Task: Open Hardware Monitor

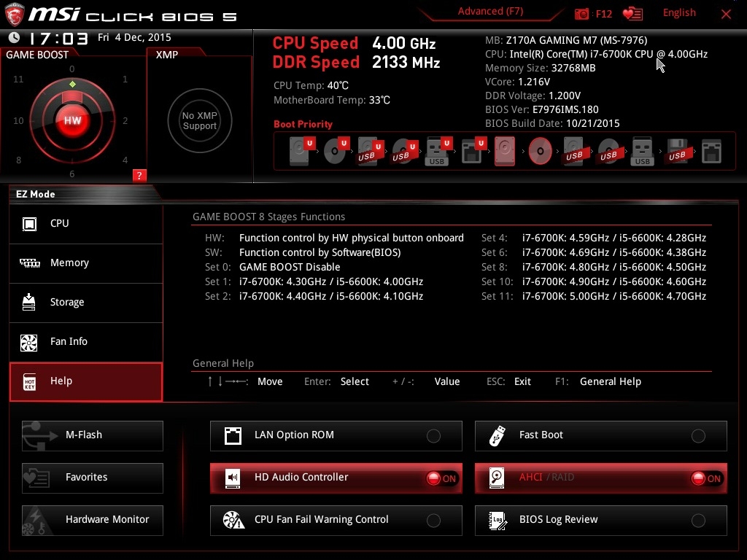Action: coord(93,521)
